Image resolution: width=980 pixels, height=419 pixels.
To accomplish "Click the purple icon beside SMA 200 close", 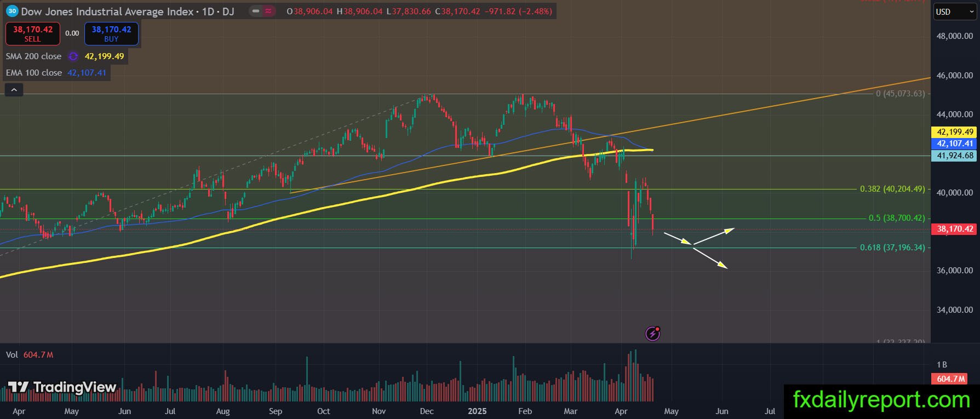I will pyautogui.click(x=73, y=56).
